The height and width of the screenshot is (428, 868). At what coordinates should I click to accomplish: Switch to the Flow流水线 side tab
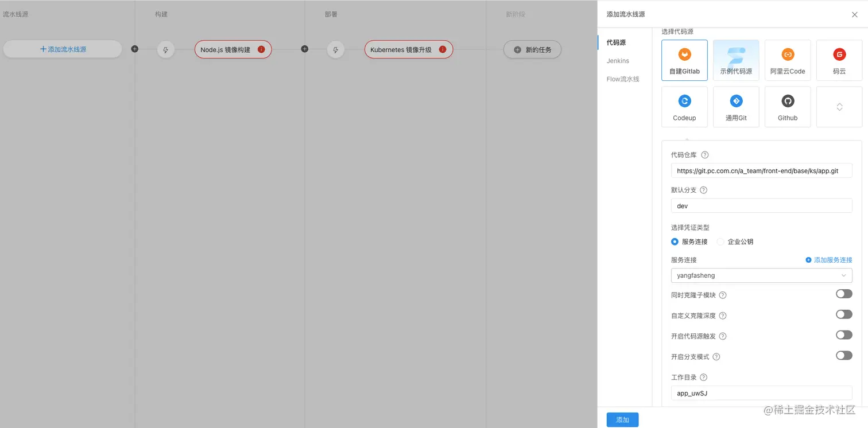point(623,79)
